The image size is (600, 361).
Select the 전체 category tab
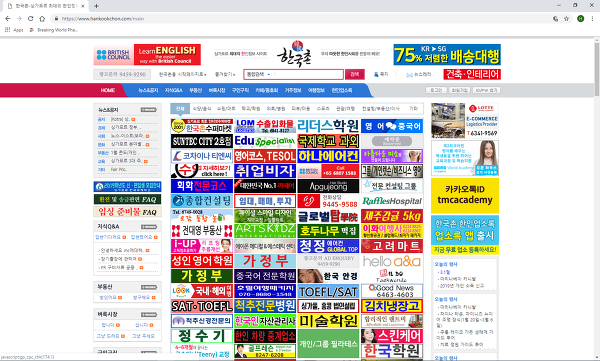tap(180, 109)
